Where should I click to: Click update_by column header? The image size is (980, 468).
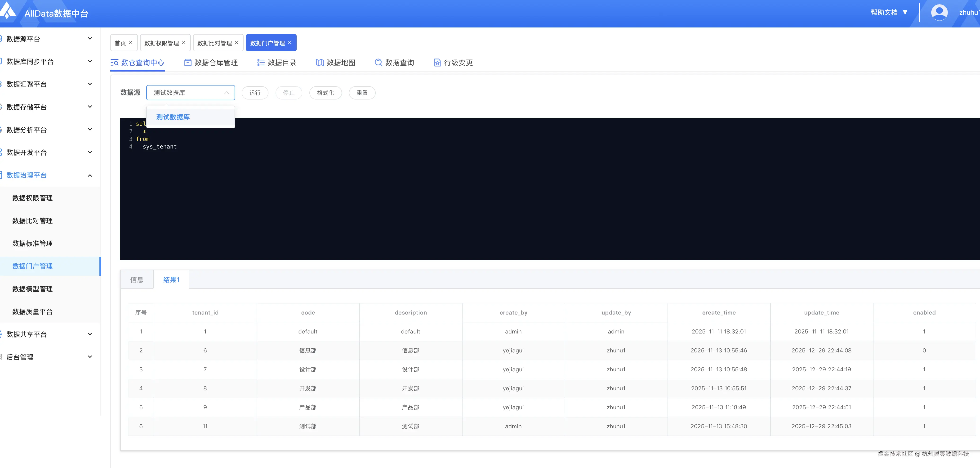pyautogui.click(x=616, y=312)
